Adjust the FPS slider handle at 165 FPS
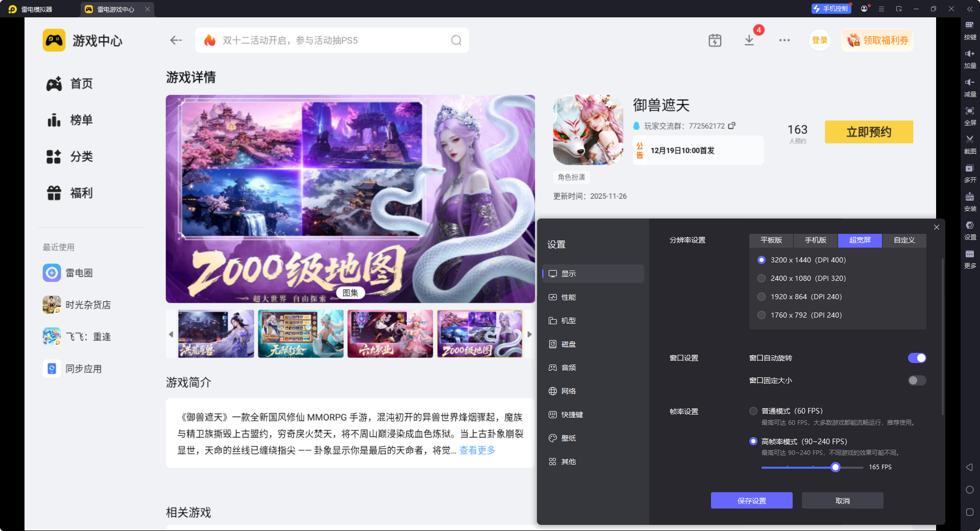 pyautogui.click(x=836, y=467)
